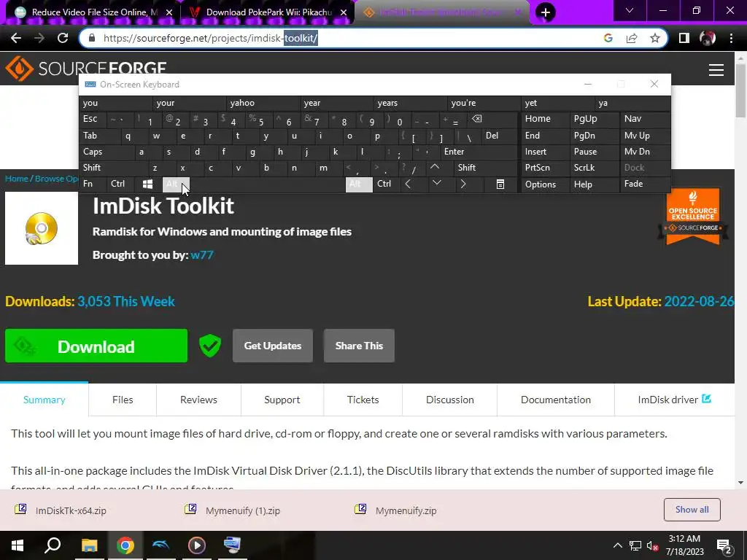This screenshot has height=560, width=747.
Task: Open the browser side panel icon
Action: [684, 38]
